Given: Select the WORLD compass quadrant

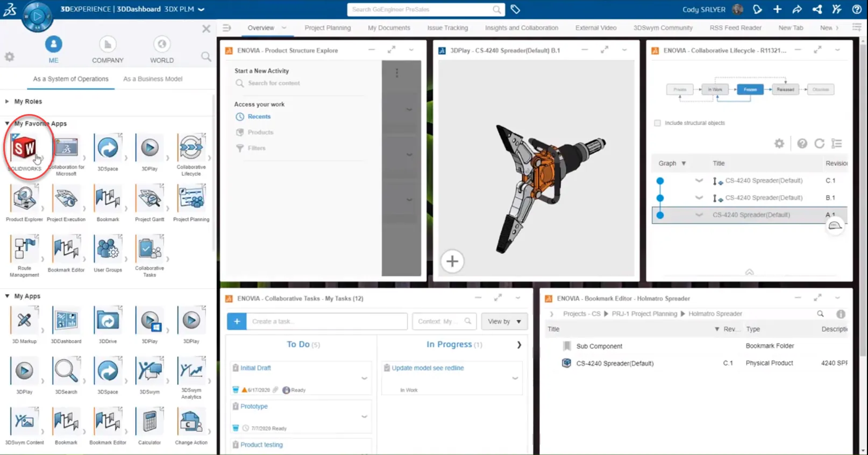Looking at the screenshot, I should 162,50.
